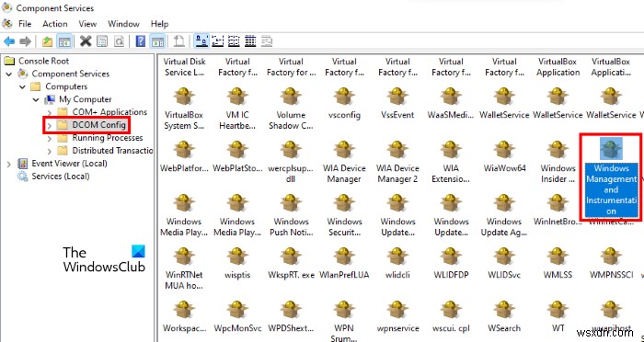
Task: Open Help via the question mark icon
Action: [141, 41]
